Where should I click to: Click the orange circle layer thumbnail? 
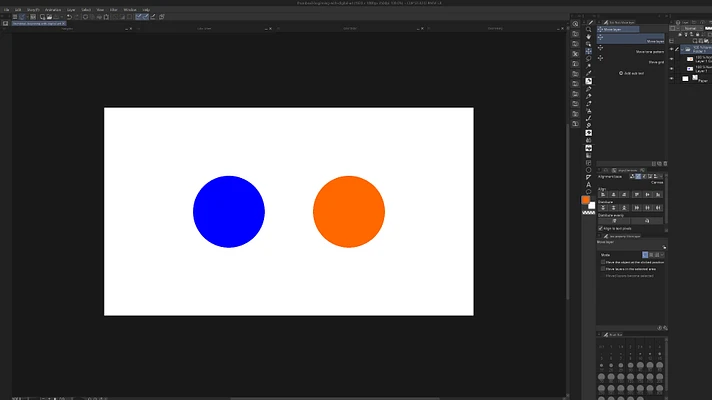pos(690,59)
